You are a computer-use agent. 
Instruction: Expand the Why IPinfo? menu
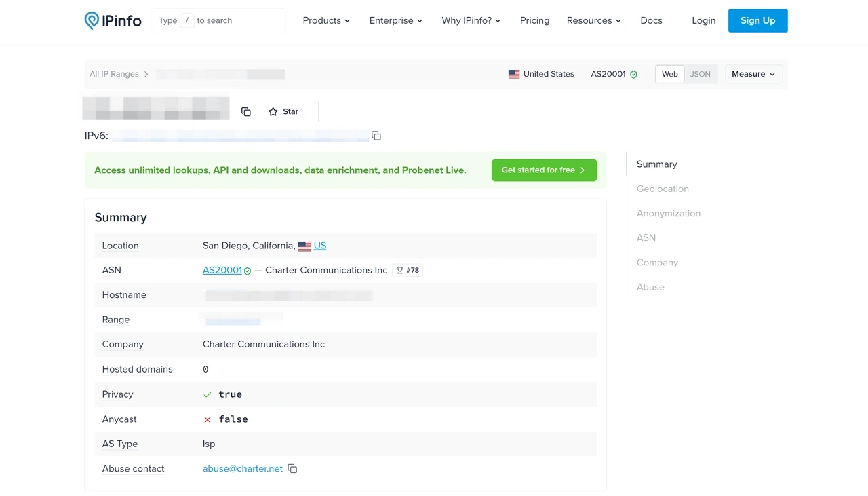(x=471, y=20)
